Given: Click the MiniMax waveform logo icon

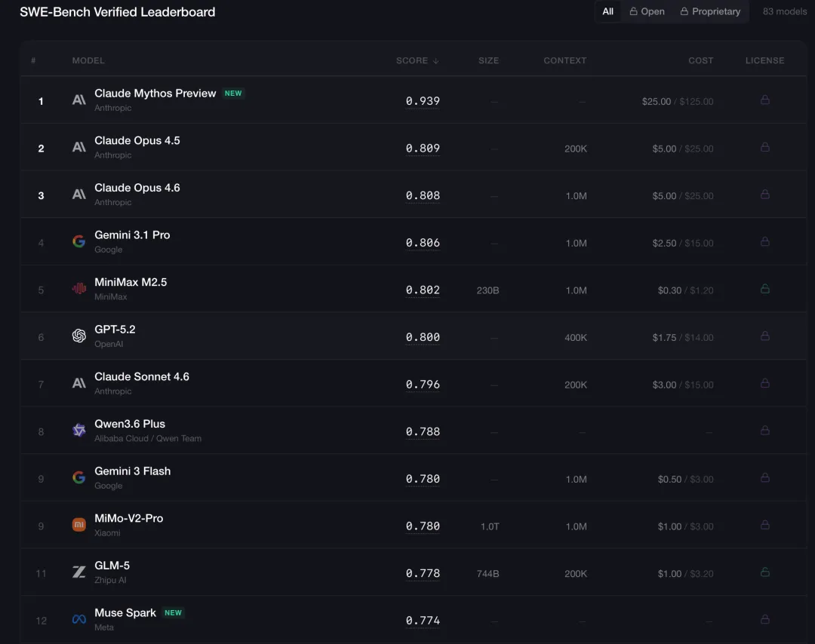Looking at the screenshot, I should click(78, 289).
